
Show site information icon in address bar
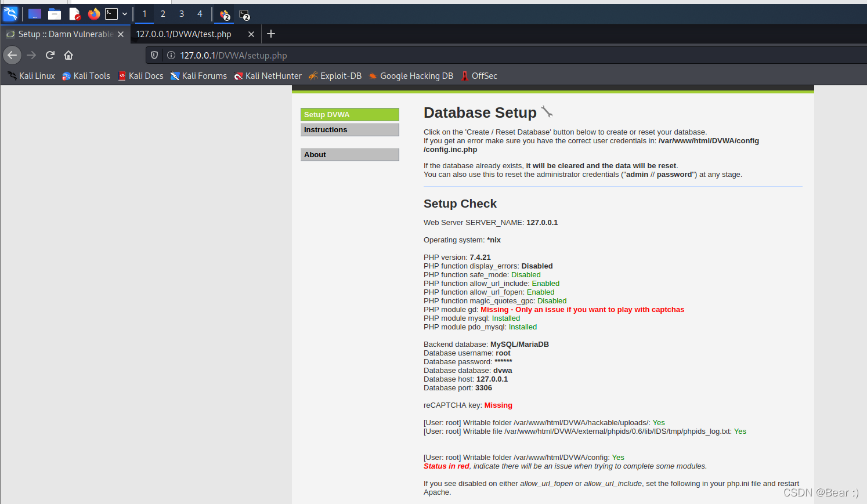(171, 55)
